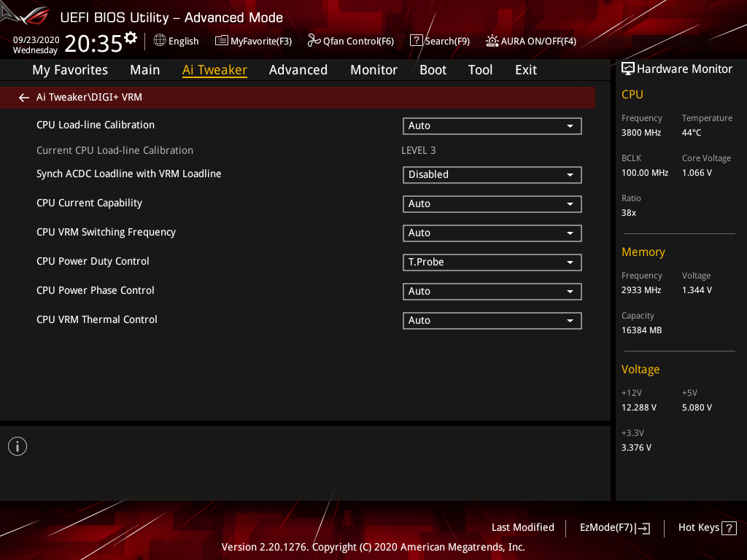Click Ai Tweaker\DIGI+ VRM breadcrumb text
747x560 pixels.
pyautogui.click(x=89, y=97)
